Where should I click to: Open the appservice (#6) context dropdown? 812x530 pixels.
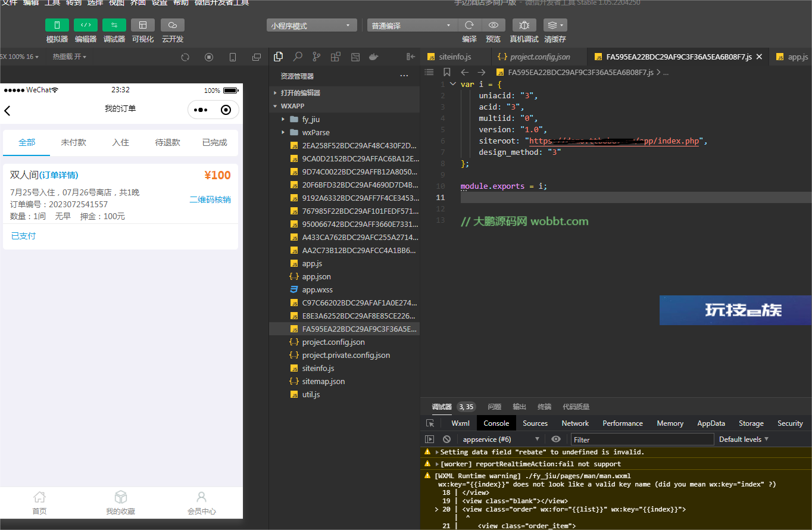tap(501, 439)
